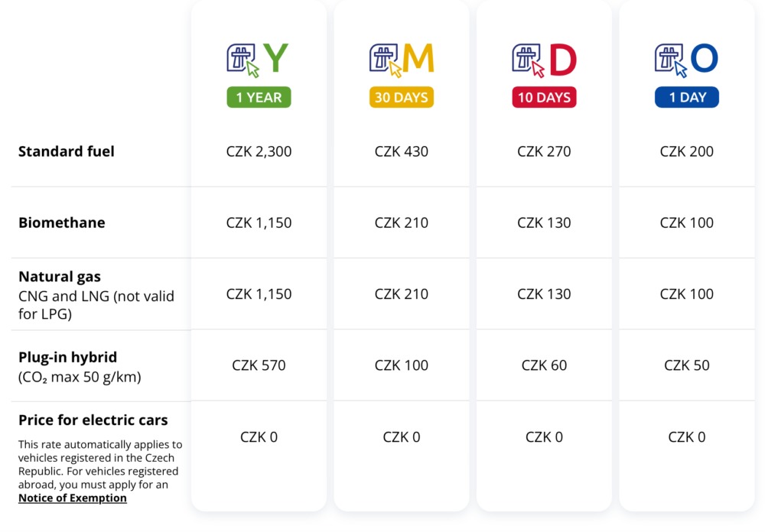The height and width of the screenshot is (532, 765).
Task: Click the CZK 270 standard fuel price
Action: [x=544, y=151]
